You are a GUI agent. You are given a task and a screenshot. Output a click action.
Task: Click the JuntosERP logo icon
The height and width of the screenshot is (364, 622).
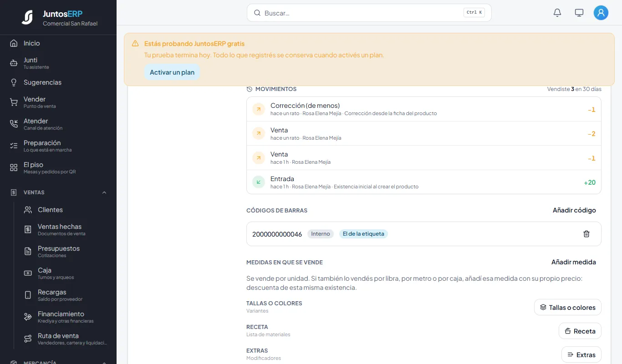pyautogui.click(x=27, y=17)
